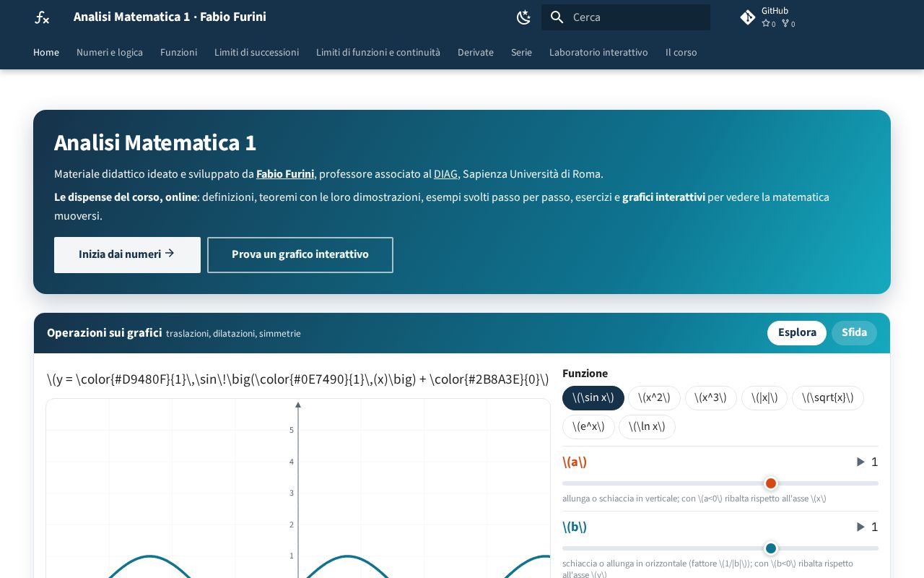Click Prova un grafico interattivo button

(300, 255)
